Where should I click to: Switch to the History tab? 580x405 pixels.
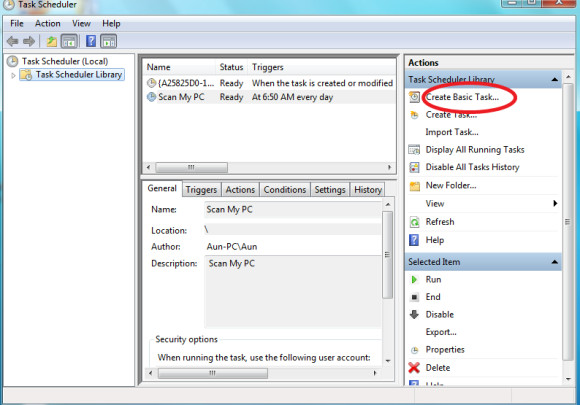pos(368,190)
